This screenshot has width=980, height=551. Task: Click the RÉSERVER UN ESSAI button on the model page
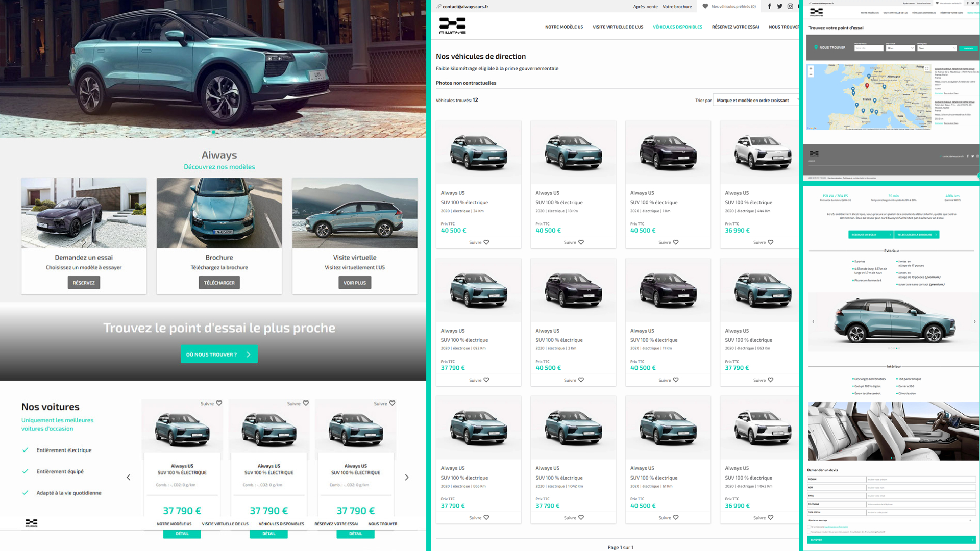[x=871, y=235]
